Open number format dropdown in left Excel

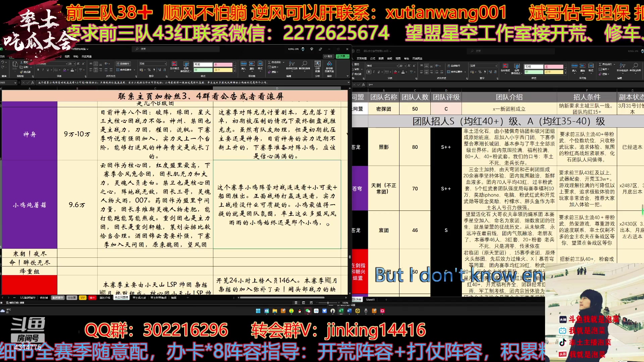tap(165, 64)
